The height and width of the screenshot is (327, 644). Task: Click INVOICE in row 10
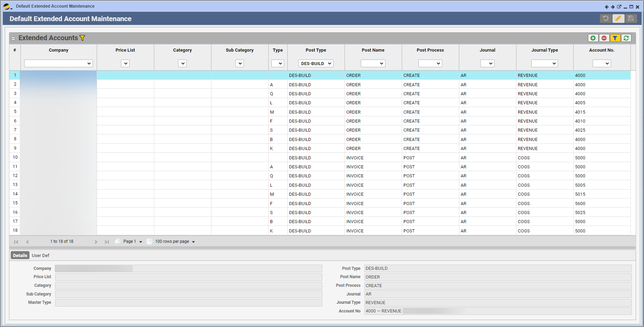[x=355, y=158]
